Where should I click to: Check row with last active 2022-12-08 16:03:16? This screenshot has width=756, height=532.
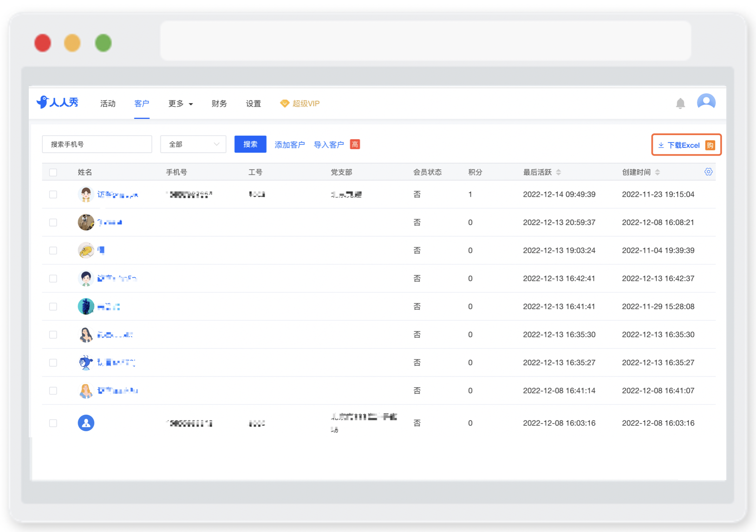click(53, 423)
